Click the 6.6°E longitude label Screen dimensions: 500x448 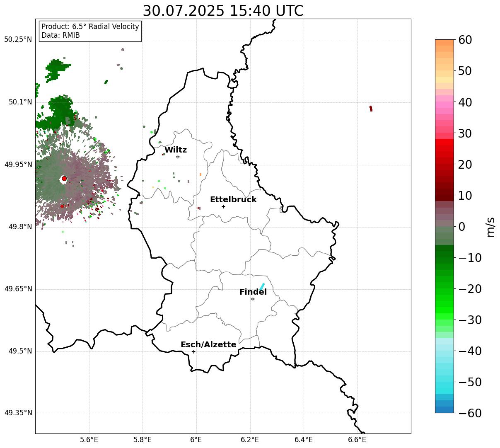click(357, 439)
